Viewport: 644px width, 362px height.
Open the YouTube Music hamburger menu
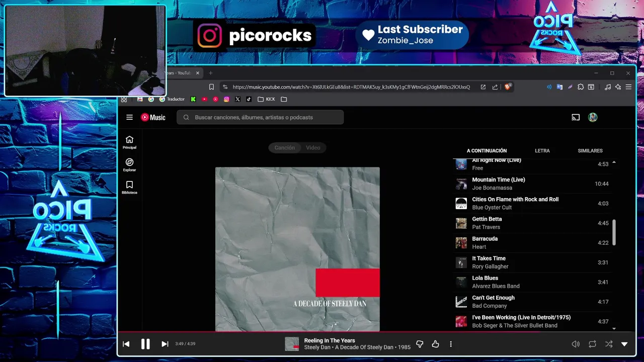(129, 117)
